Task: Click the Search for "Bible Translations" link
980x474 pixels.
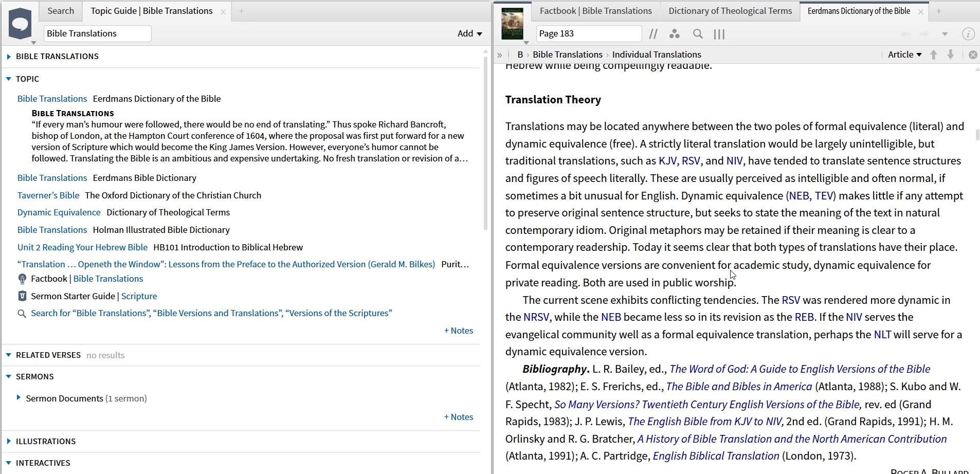Action: (211, 313)
